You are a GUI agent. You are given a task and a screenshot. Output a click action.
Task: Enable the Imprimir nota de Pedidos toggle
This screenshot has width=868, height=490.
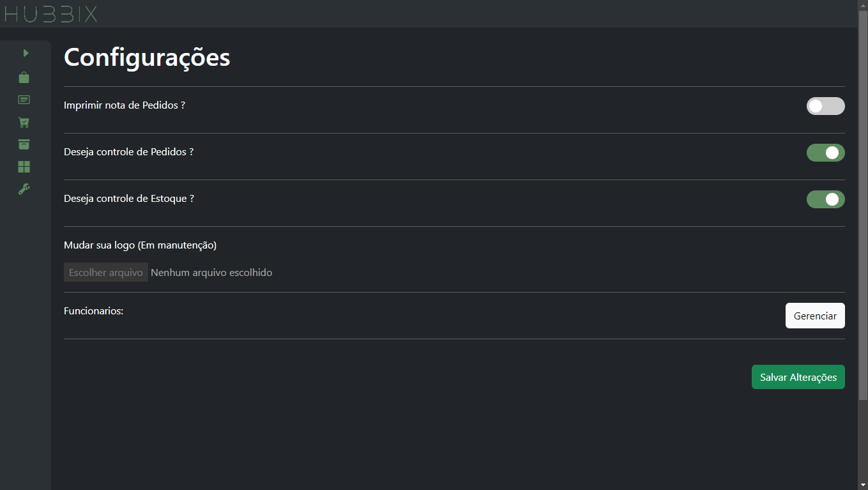point(825,106)
